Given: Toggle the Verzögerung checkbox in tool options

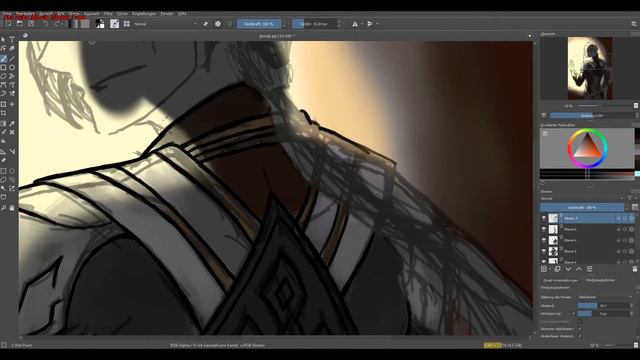Looking at the screenshot, I should [573, 313].
